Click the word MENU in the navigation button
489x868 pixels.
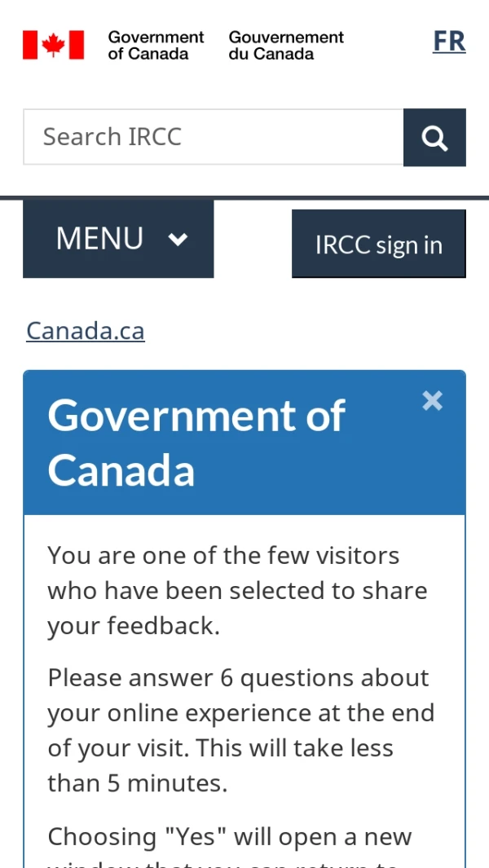[x=99, y=239]
